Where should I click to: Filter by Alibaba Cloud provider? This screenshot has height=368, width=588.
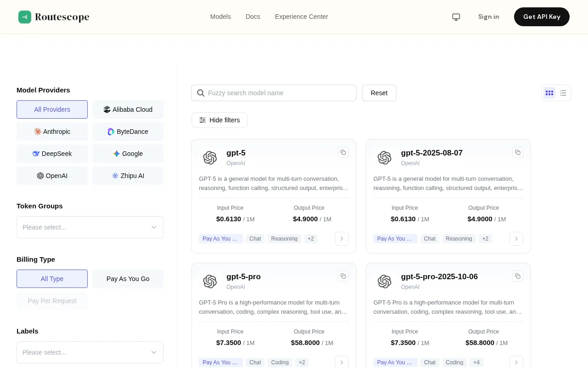tap(128, 109)
